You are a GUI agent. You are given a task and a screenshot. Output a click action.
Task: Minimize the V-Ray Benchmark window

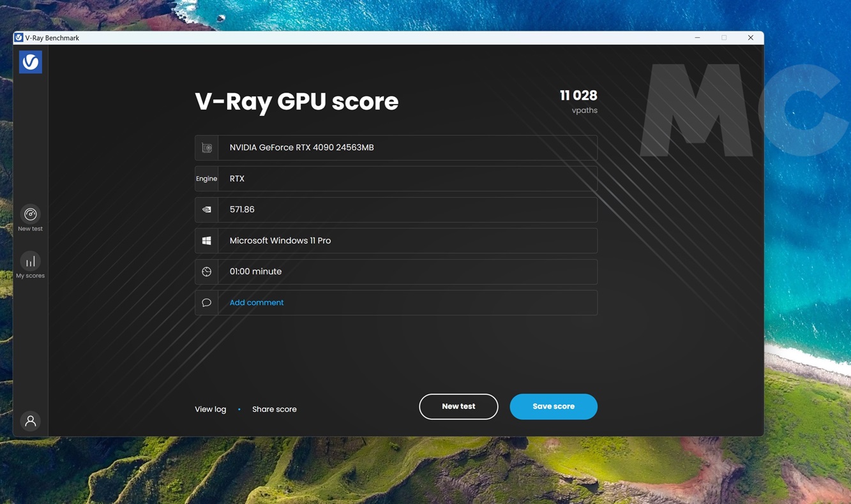pos(697,38)
